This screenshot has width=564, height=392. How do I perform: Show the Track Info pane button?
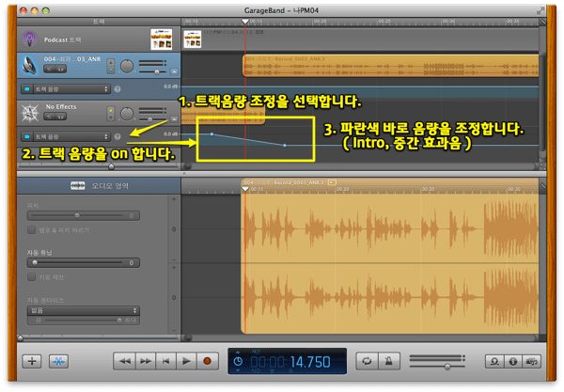pos(513,361)
